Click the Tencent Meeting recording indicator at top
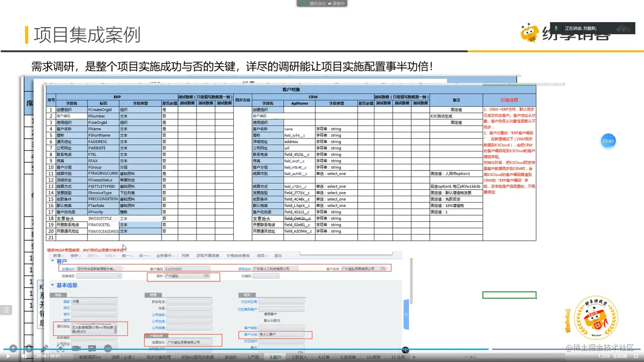644x362 pixels. pos(322,3)
